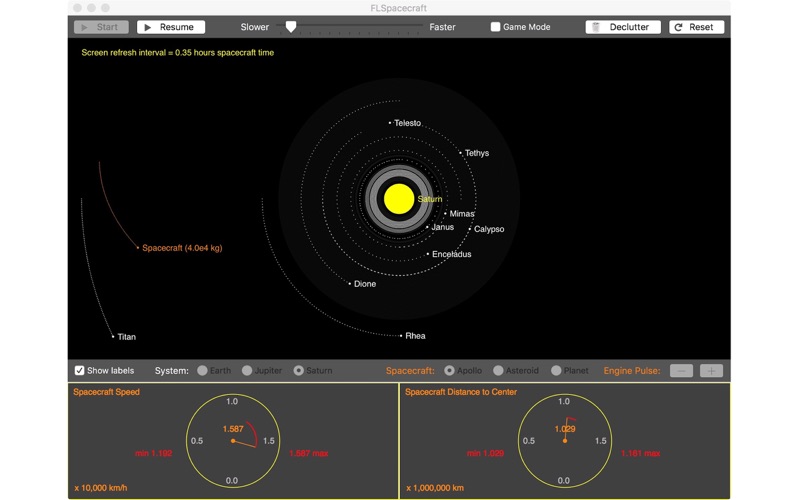Select the Jupiter system radio button
800x500 pixels.
[x=247, y=371]
